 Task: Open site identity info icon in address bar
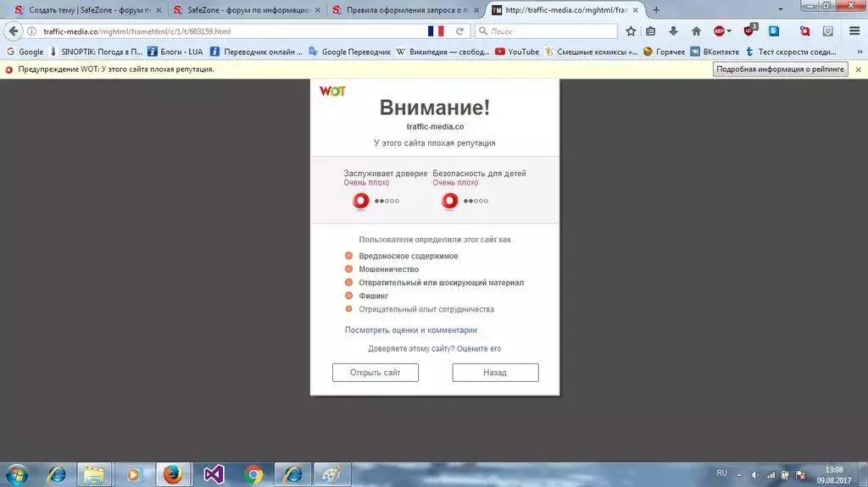click(32, 31)
